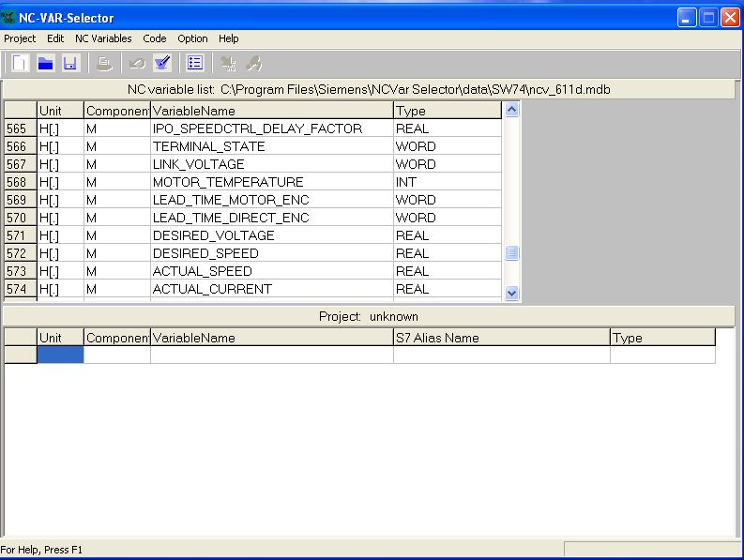Open the Help menu

click(229, 38)
